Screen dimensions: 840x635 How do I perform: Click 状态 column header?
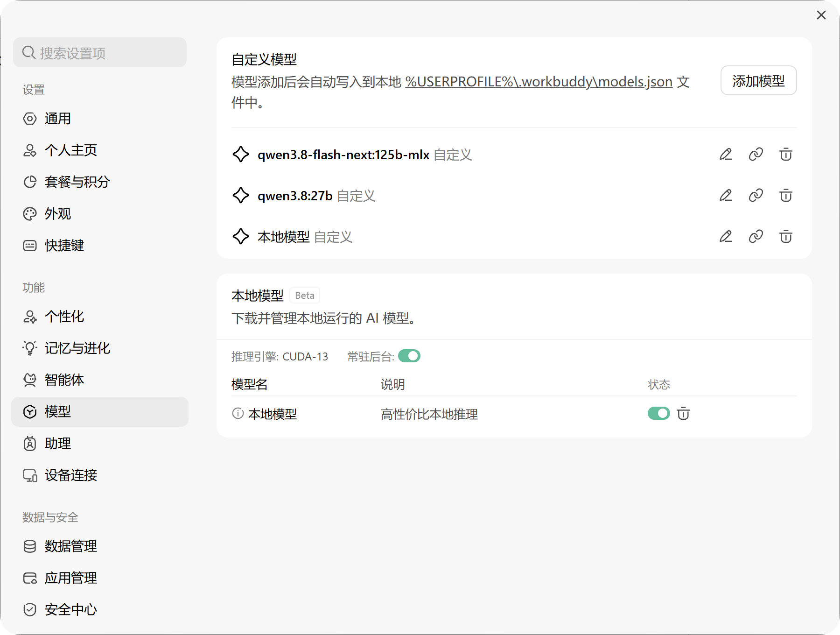coord(659,385)
